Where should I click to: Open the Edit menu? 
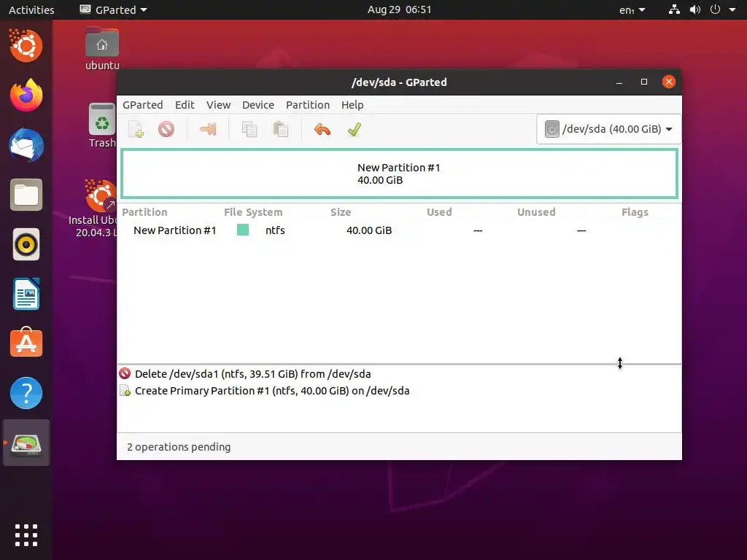[185, 105]
